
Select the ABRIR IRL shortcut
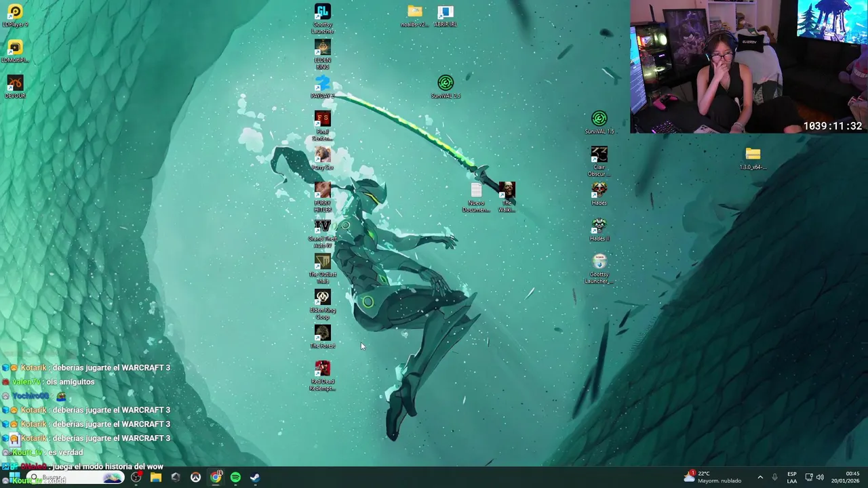click(445, 16)
